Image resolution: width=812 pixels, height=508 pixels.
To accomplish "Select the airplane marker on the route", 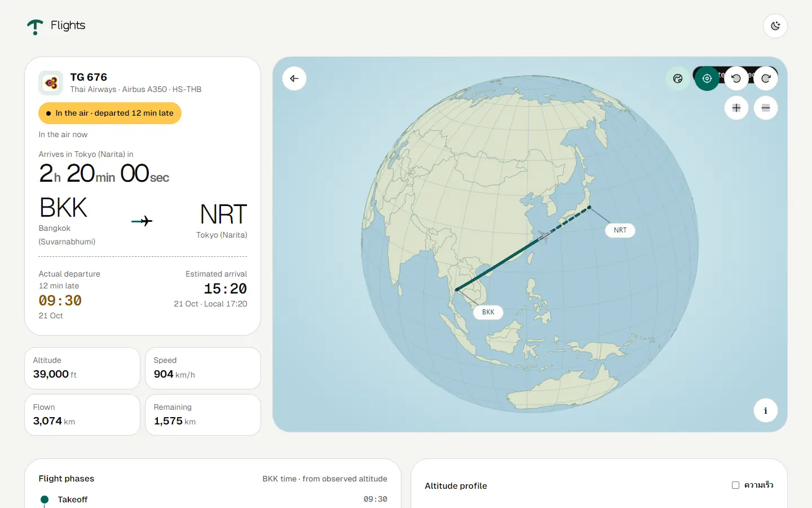I will point(544,236).
